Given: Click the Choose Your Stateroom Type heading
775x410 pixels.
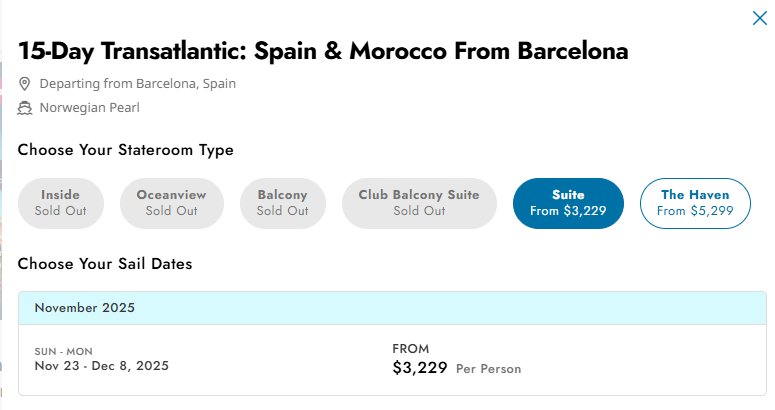Looking at the screenshot, I should point(126,150).
